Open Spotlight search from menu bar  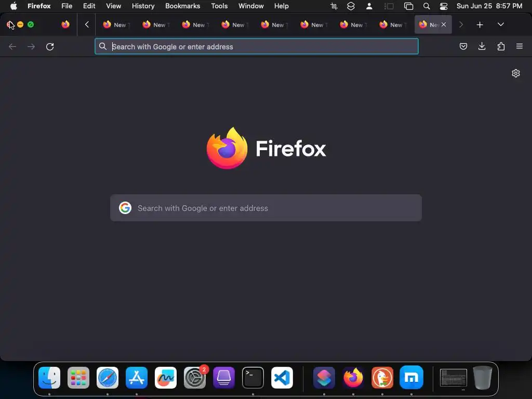[427, 6]
